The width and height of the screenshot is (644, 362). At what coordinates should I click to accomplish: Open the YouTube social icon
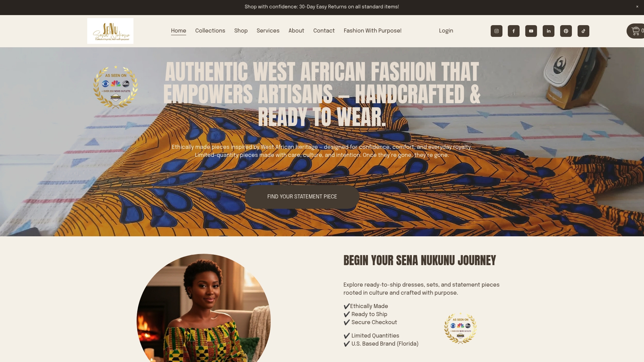click(x=531, y=31)
